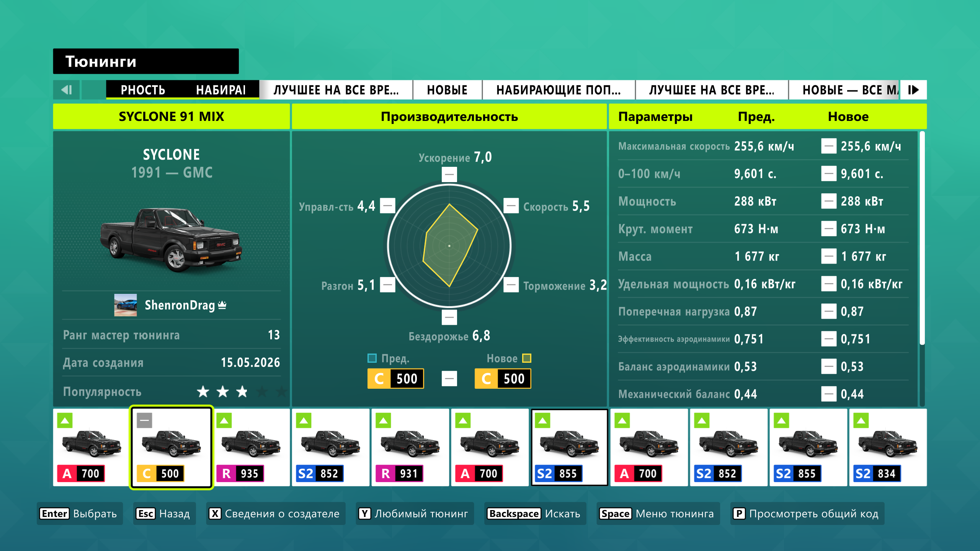Click the performance radar chart

[x=449, y=246]
